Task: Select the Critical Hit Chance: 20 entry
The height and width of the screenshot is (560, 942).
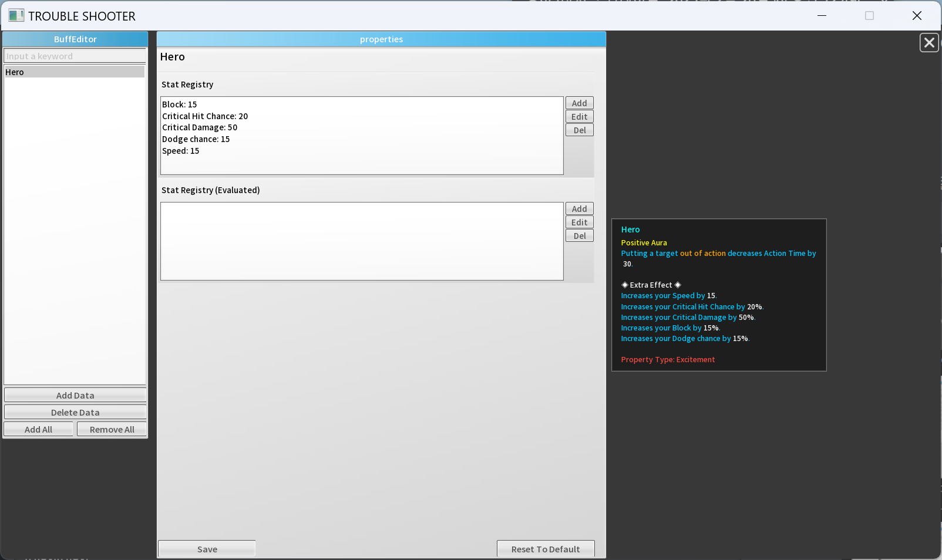Action: (x=205, y=116)
